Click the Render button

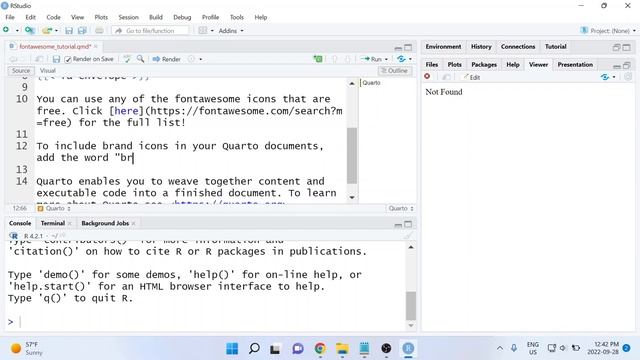point(166,59)
